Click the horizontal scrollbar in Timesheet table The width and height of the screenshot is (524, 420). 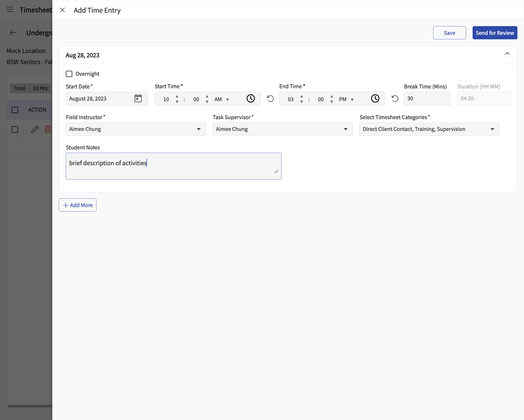30,406
